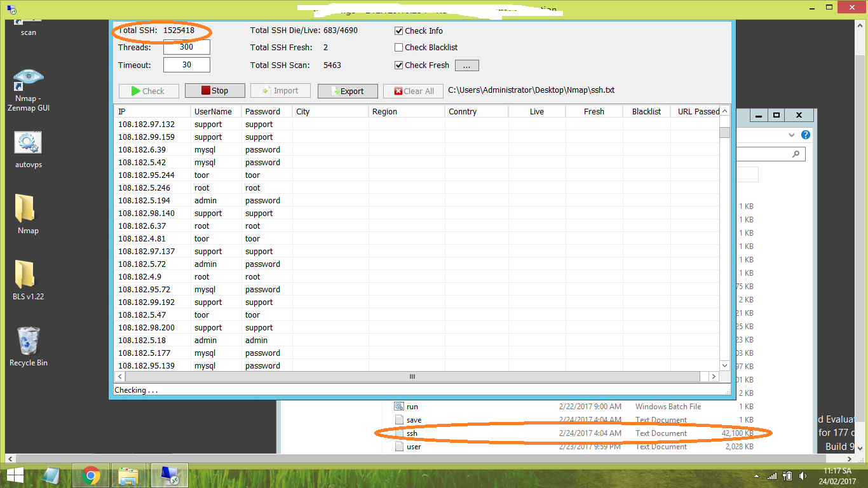Click the browse button beside Check Fresh
The image size is (868, 488).
coord(466,65)
